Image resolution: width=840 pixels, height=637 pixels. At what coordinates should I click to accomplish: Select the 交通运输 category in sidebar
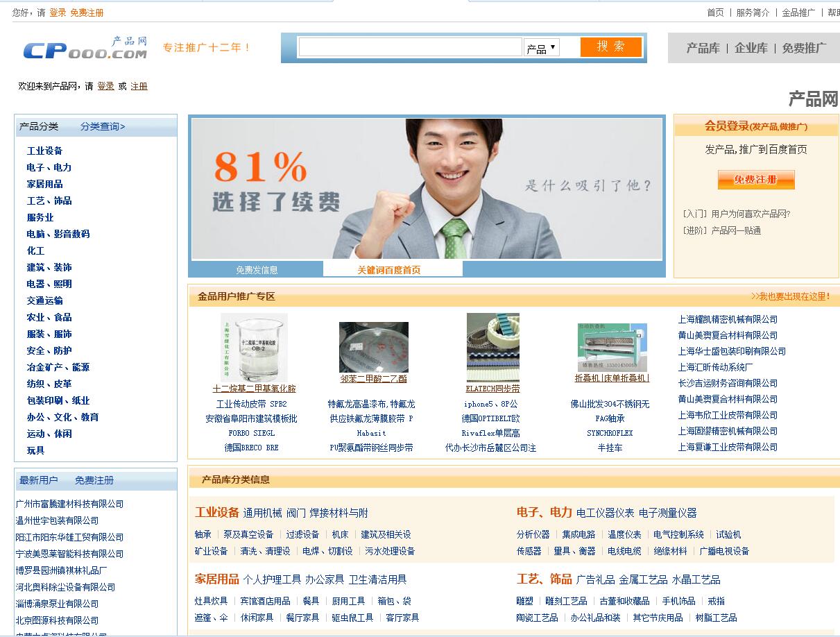44,300
